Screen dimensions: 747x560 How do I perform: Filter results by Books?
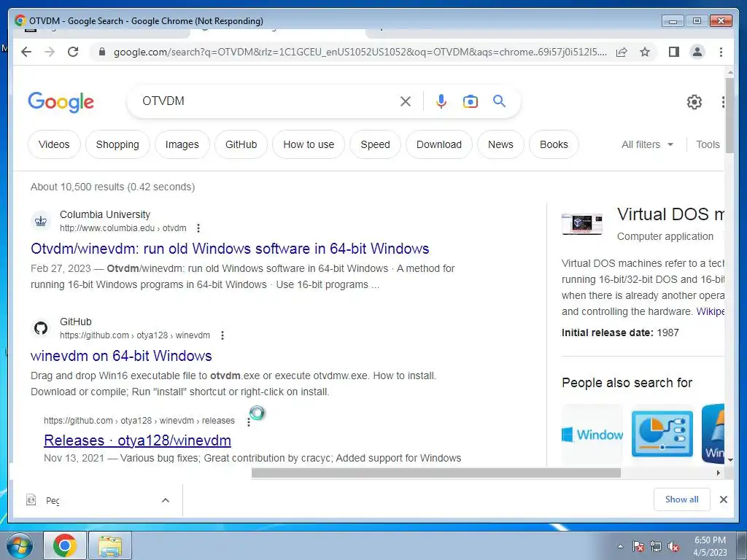[554, 144]
